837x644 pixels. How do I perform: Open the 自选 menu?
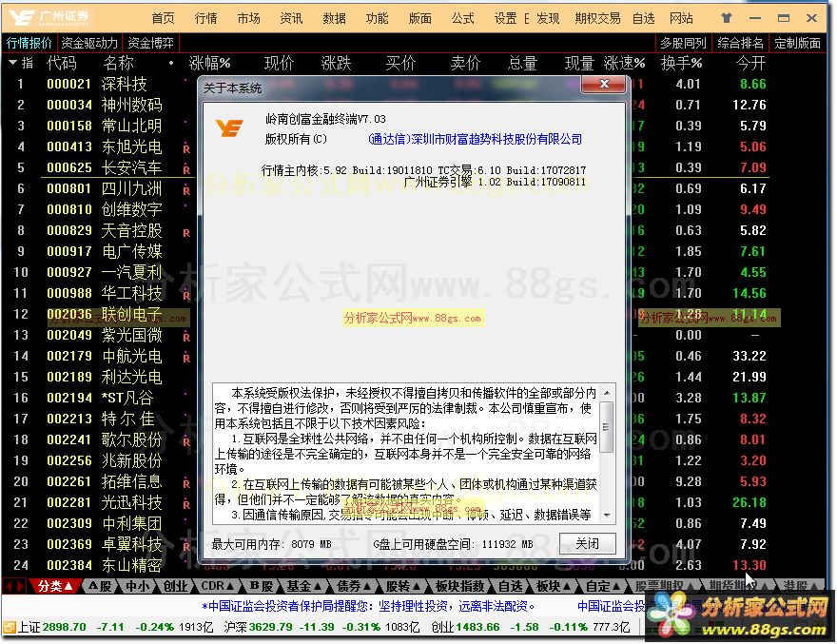pos(643,19)
